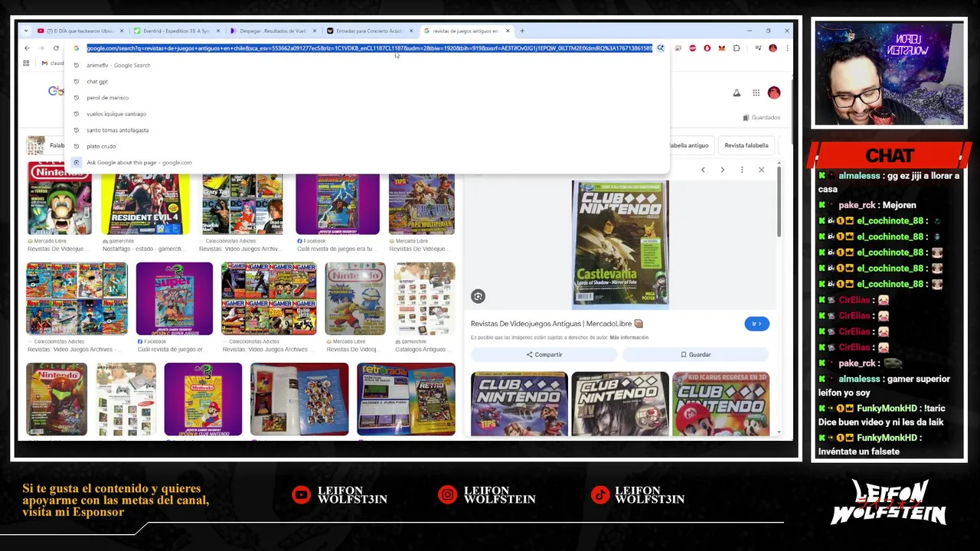
Task: Open Google Search Labs flask icon
Action: 737,93
